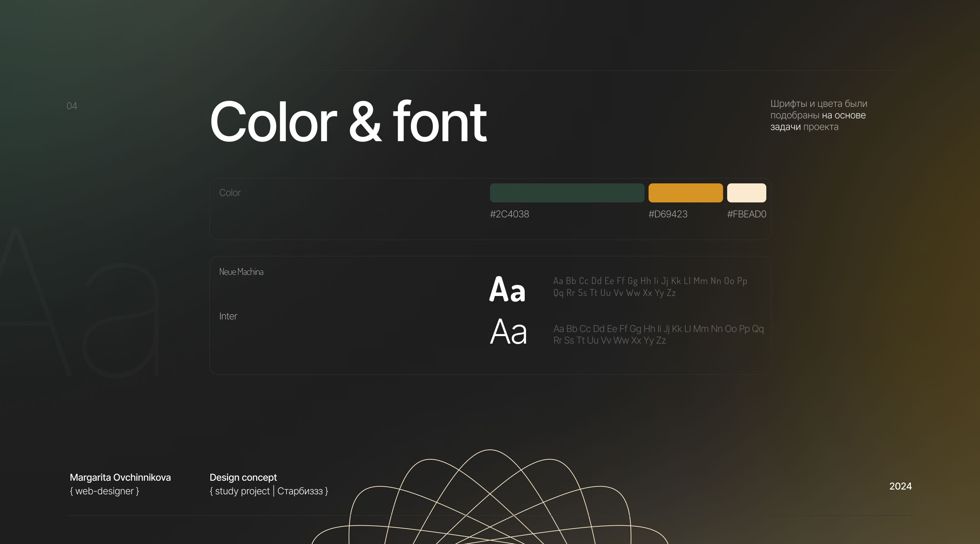Click the Design concept footer title
Image resolution: width=980 pixels, height=544 pixels.
(243, 477)
